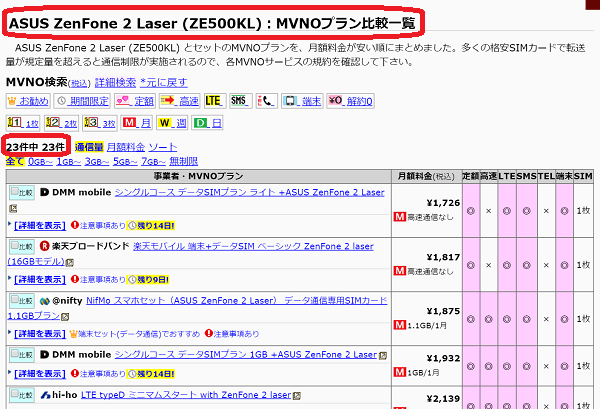
Task: Toggle the SMS filter icon
Action: [x=241, y=101]
